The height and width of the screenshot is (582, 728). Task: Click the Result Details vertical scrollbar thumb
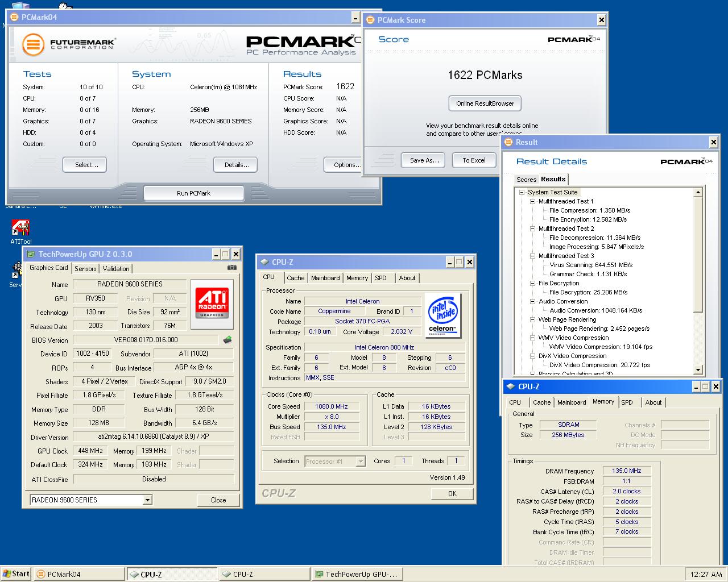698,255
